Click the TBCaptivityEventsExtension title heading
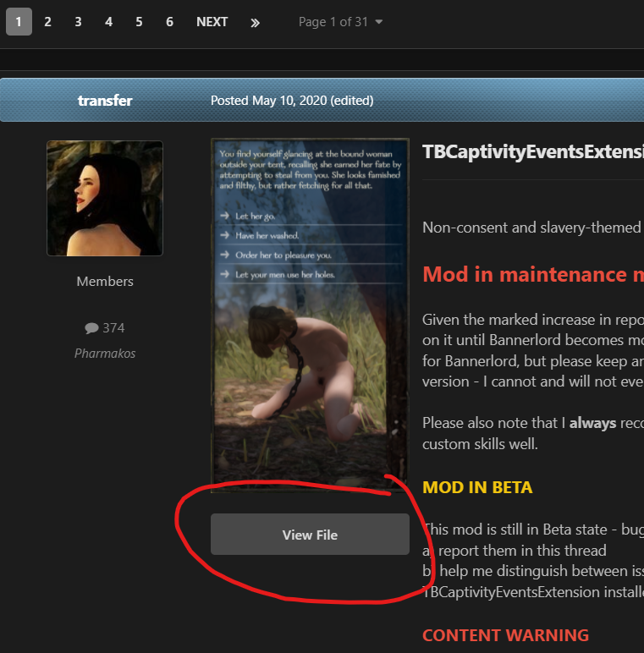The image size is (644, 653). point(533,152)
